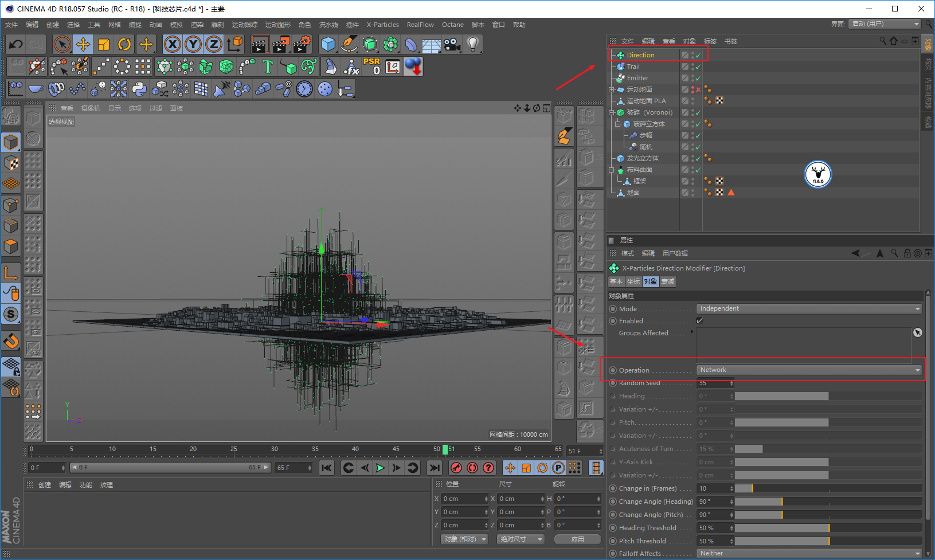This screenshot has height=560, width=935.
Task: Adjust Change Angle (Heading) slider
Action: point(828,502)
